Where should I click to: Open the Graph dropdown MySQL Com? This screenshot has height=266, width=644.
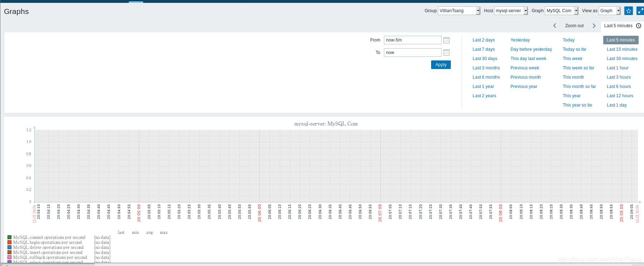561,11
